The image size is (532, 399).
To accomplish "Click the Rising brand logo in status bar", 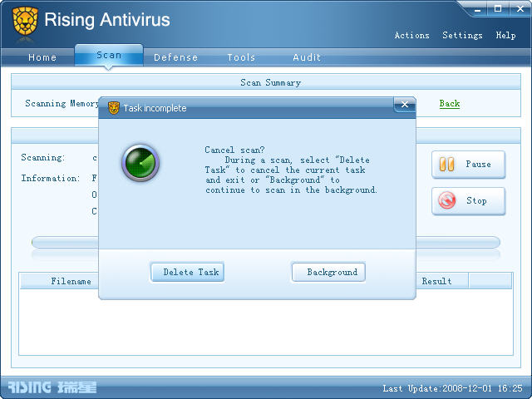I will (x=52, y=387).
